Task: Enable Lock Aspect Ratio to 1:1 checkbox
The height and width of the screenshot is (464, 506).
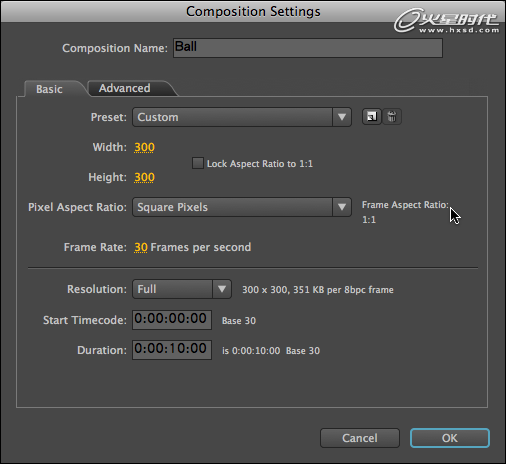Action: pyautogui.click(x=198, y=163)
